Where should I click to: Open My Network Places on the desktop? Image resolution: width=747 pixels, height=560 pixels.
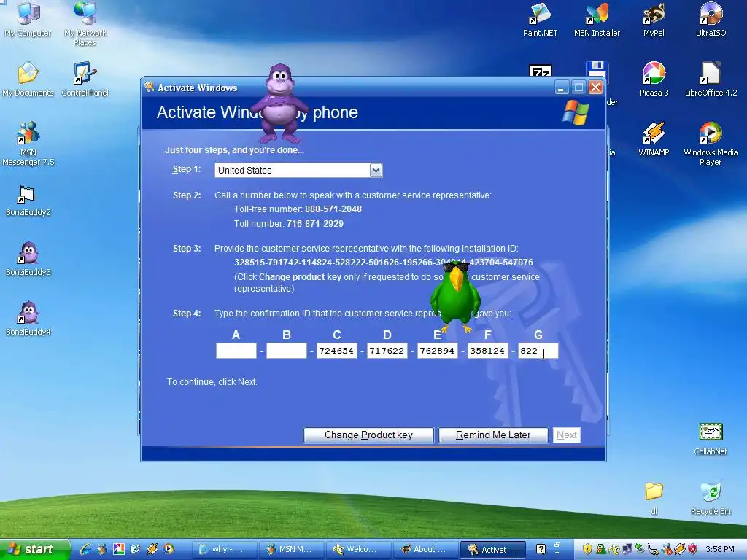tap(85, 24)
